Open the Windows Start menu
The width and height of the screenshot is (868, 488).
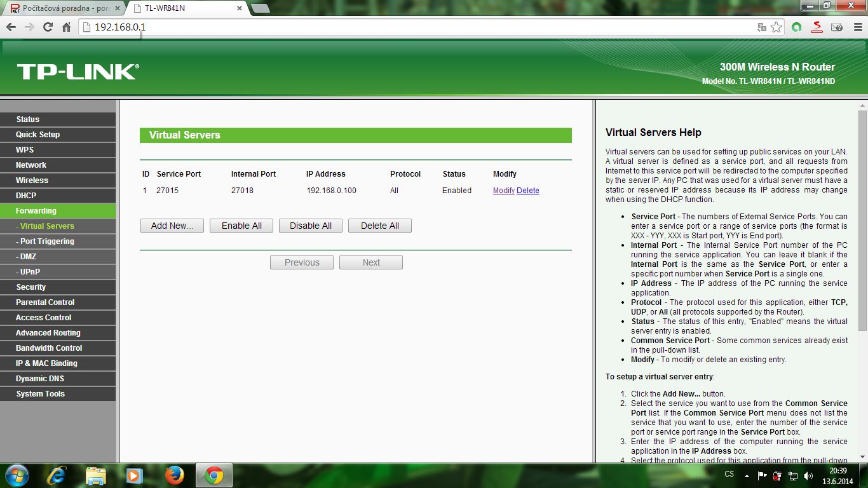coord(16,475)
